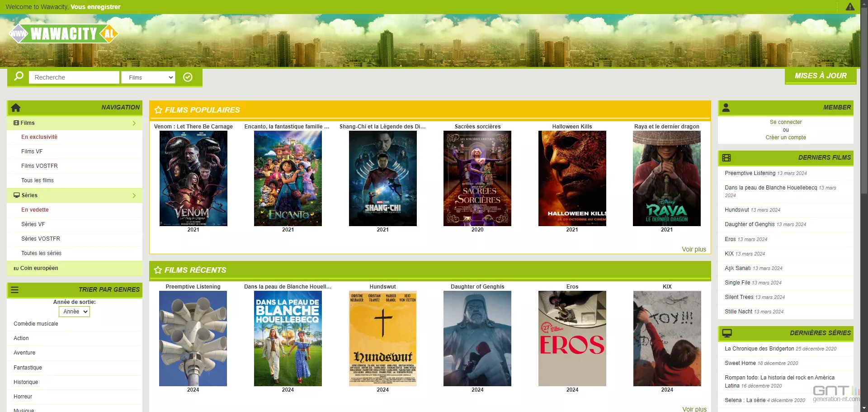Select Comédie musicale genre

[36, 324]
